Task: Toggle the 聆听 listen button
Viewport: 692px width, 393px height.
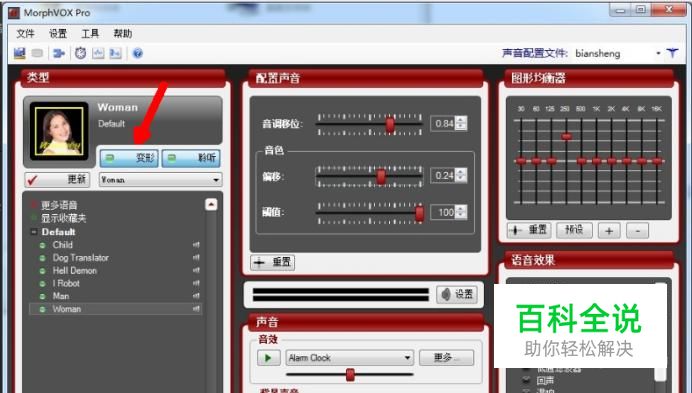Action: pyautogui.click(x=191, y=158)
